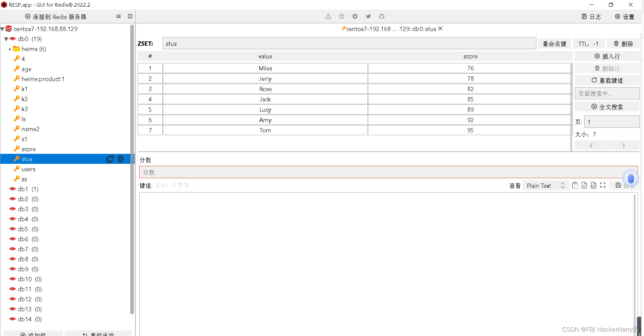Select the Lucy value cell
644x336 pixels.
[x=265, y=109]
